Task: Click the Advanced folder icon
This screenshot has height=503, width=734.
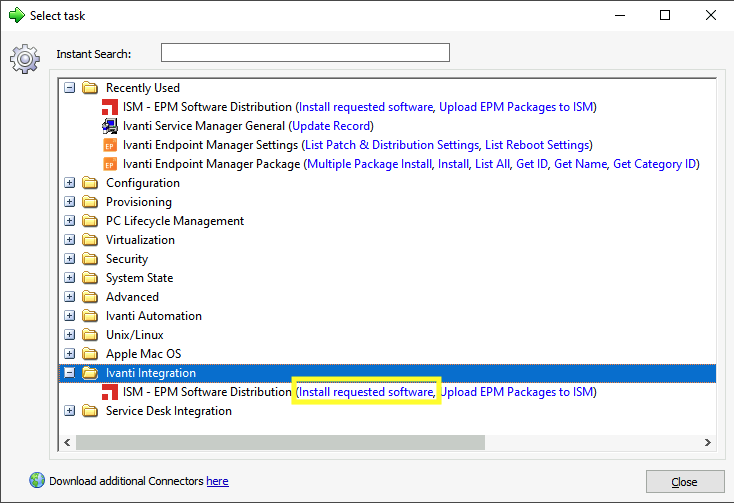Action: [x=90, y=297]
